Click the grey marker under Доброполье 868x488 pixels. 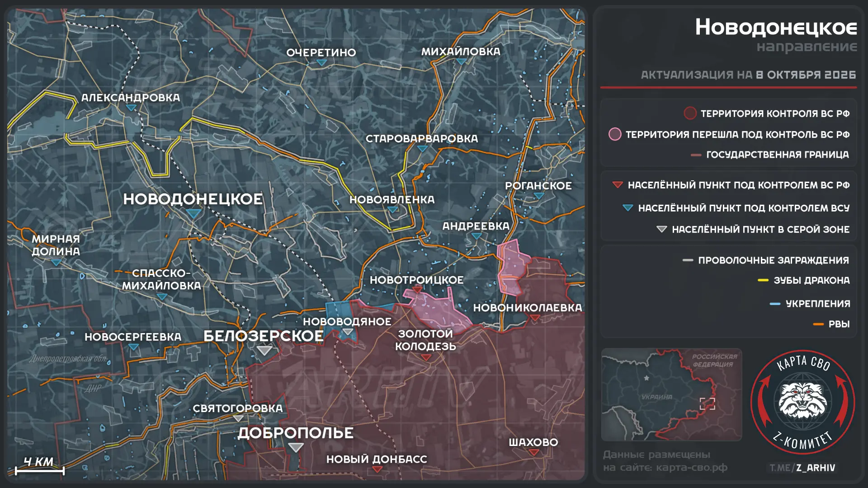(296, 447)
